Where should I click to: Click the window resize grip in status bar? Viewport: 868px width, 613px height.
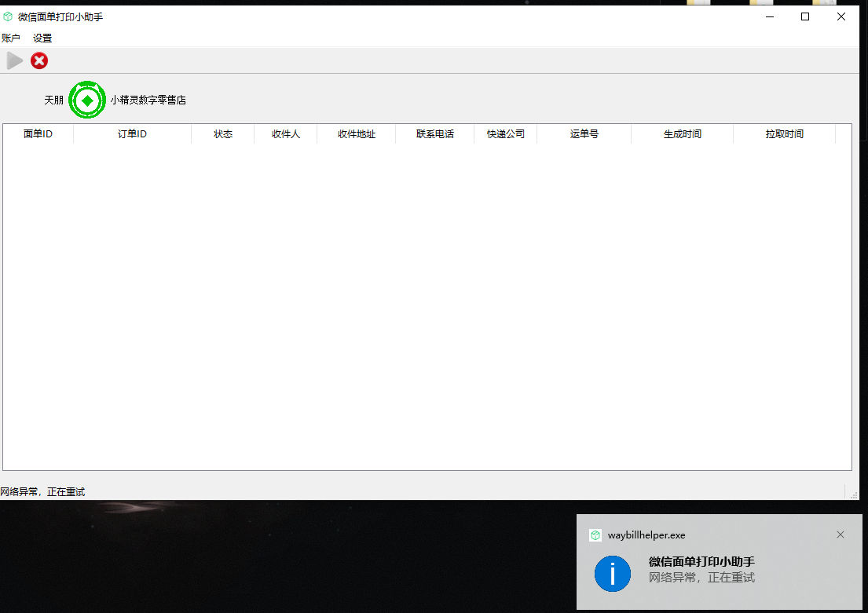(854, 494)
